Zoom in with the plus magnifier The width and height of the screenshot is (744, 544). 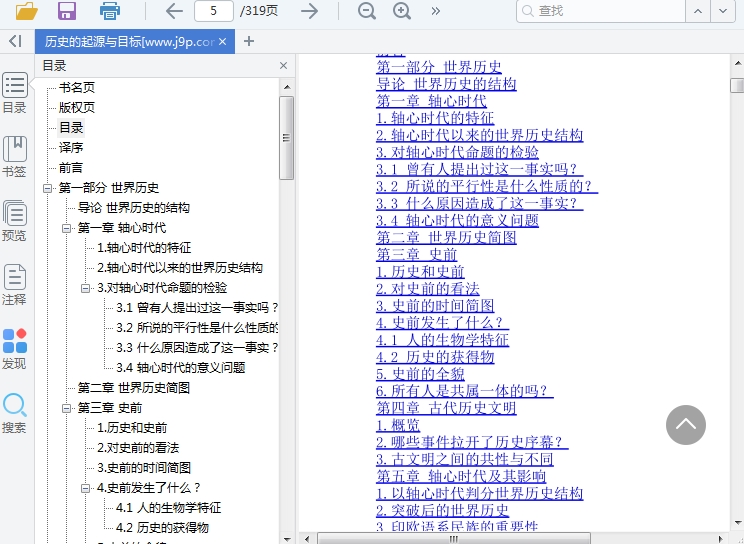tap(402, 11)
